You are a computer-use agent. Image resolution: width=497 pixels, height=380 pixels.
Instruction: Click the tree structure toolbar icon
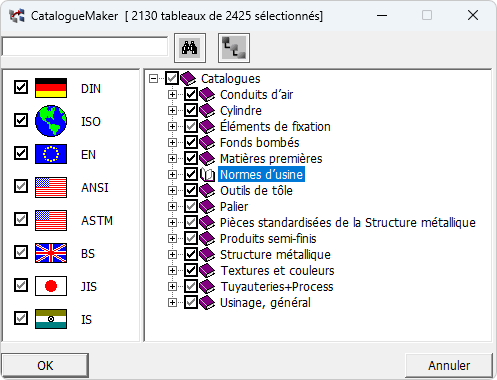234,48
